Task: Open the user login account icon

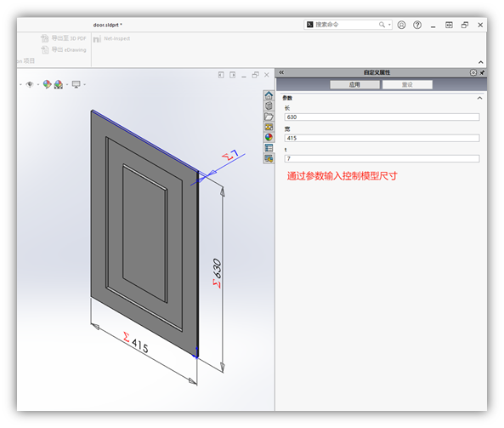Action: pyautogui.click(x=401, y=25)
